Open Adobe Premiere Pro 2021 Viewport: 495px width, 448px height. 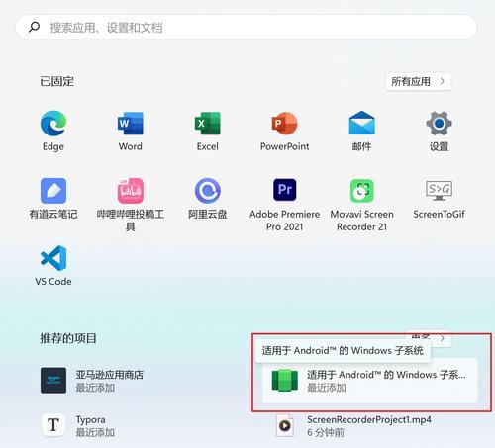[x=284, y=190]
